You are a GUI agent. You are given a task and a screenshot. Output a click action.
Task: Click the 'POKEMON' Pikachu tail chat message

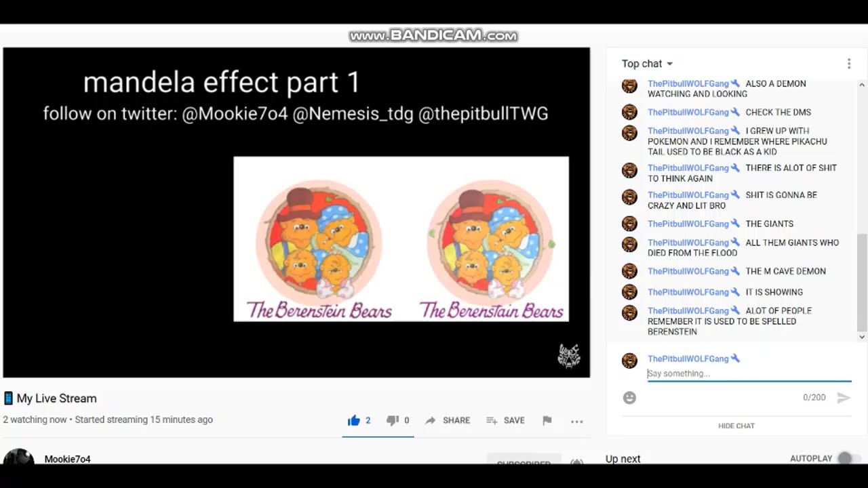click(x=738, y=141)
